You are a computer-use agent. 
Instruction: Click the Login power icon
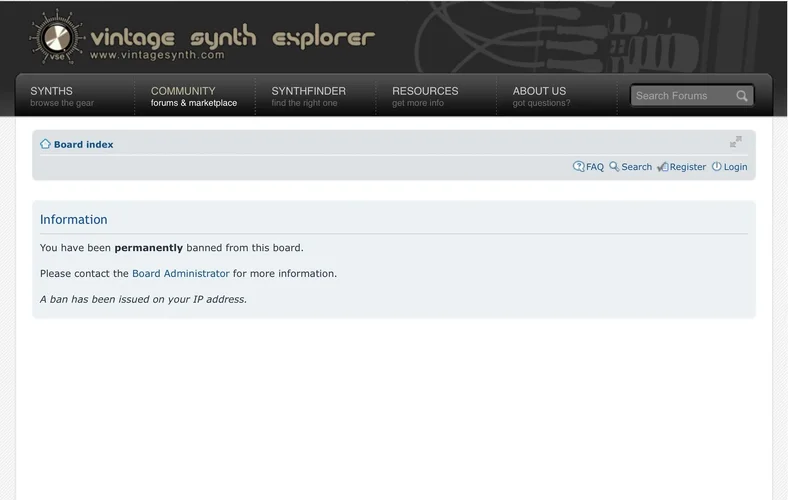pyautogui.click(x=717, y=166)
